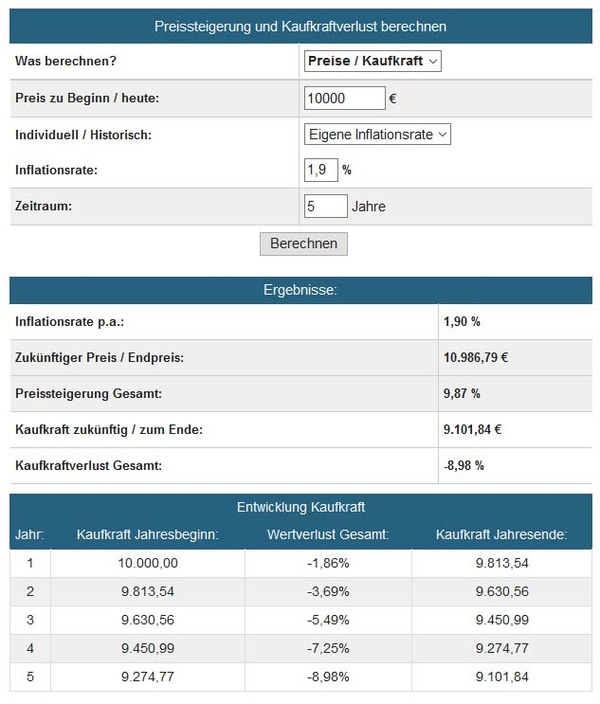Click the Preissteigerung und Kaufkraftverlust berechnen title
The height and width of the screenshot is (704, 600).
[x=300, y=26]
